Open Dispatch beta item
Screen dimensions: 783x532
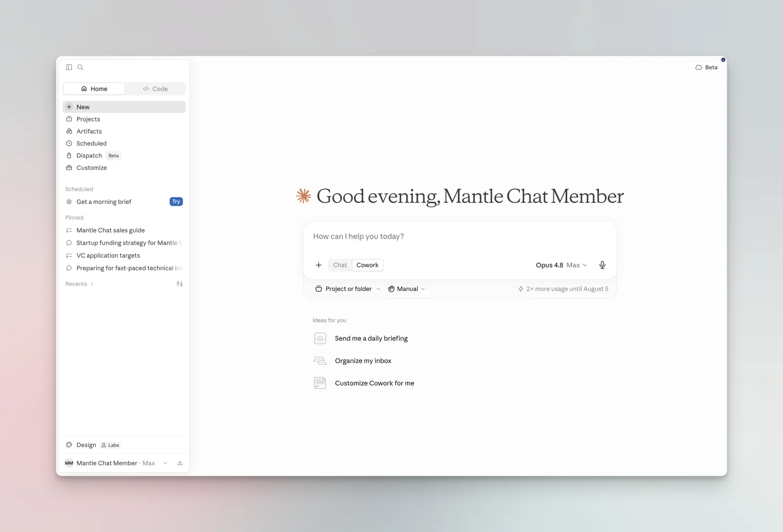124,155
